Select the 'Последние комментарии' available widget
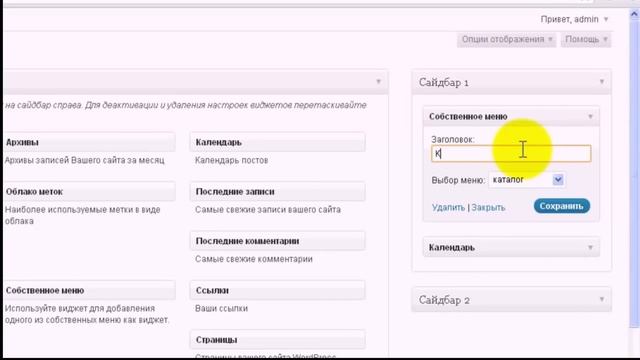The height and width of the screenshot is (360, 640). click(278, 241)
